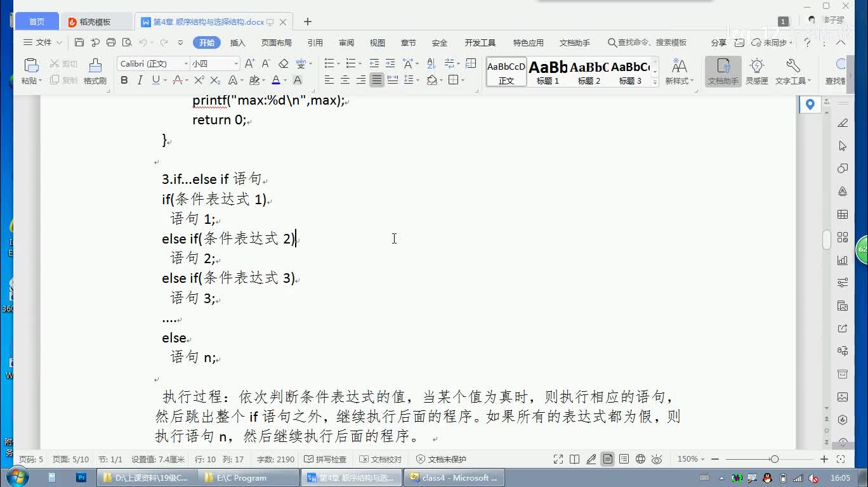Click the increase font size icon
Viewport: 868px width, 487px height.
(249, 63)
